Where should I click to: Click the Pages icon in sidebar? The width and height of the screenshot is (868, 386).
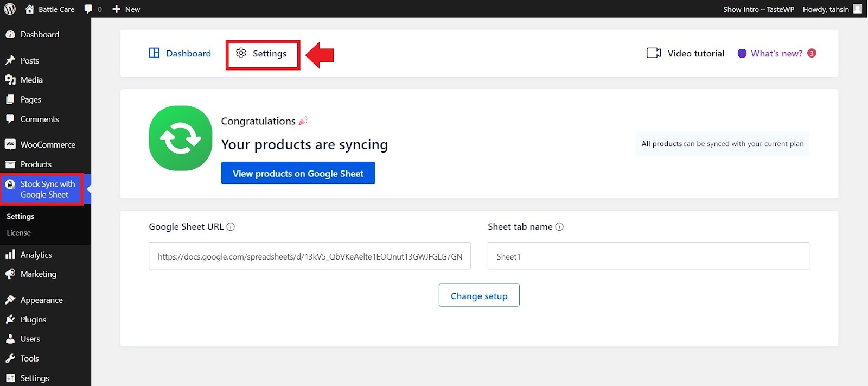pos(10,99)
